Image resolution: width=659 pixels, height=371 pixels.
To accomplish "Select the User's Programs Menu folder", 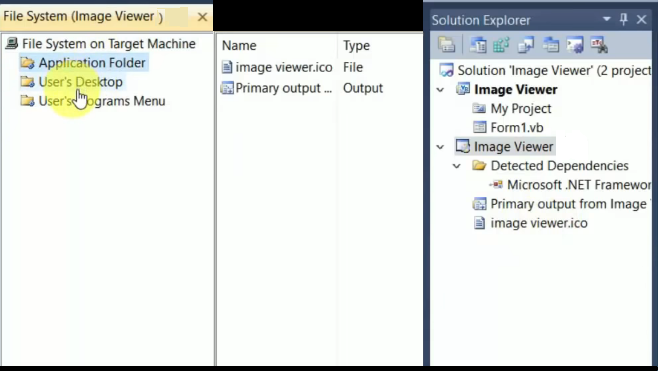I will point(102,101).
